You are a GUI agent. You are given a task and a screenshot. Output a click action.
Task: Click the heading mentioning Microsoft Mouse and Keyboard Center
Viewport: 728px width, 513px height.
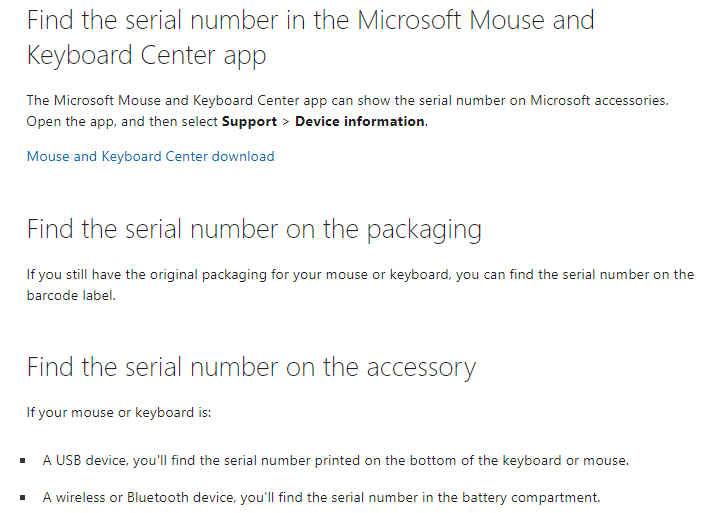[310, 37]
